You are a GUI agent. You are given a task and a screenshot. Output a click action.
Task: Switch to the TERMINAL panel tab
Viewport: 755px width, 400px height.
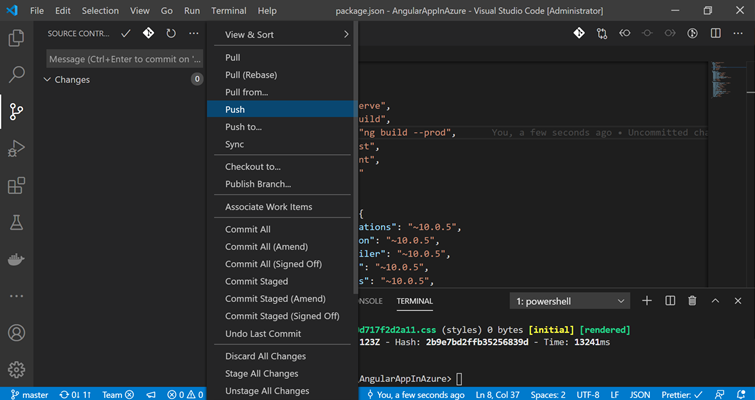(415, 301)
